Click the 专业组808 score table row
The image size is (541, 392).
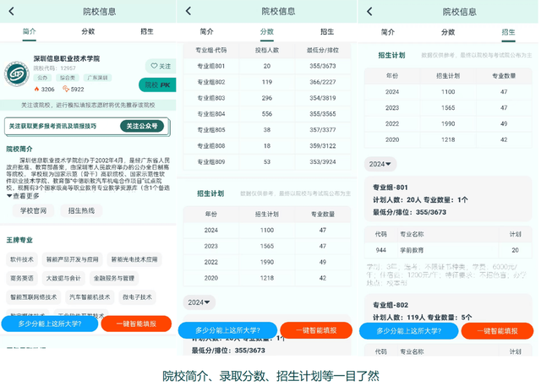267,146
